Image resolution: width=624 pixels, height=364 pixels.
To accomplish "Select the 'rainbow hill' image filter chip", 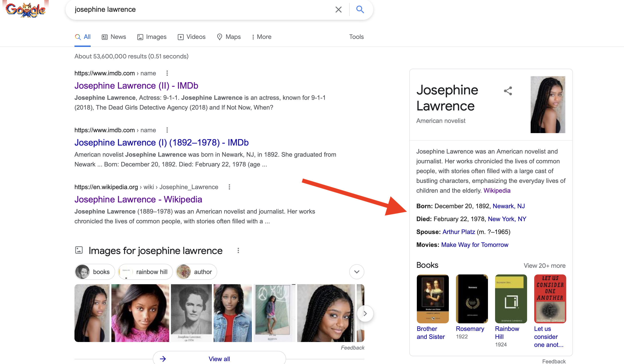I will pyautogui.click(x=145, y=272).
